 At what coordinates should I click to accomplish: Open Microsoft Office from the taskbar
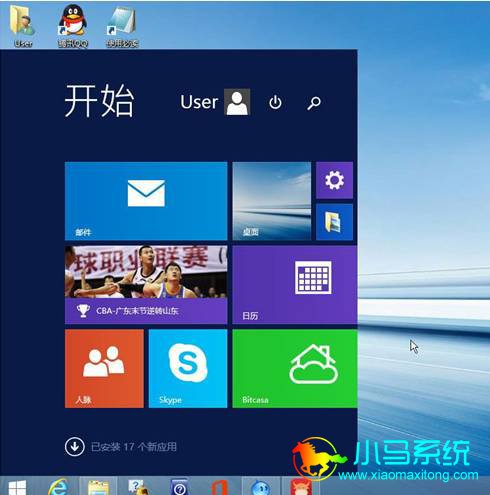(x=220, y=487)
